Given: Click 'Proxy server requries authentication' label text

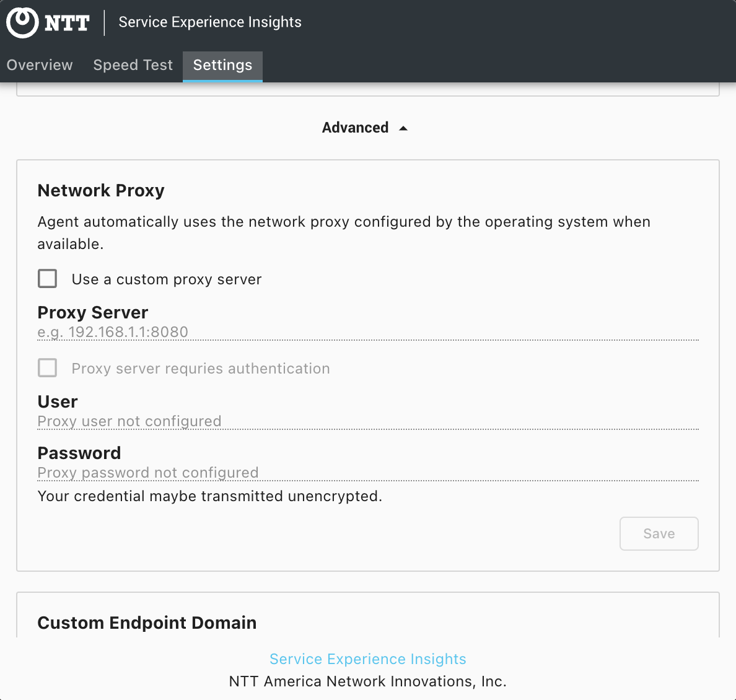Looking at the screenshot, I should (x=201, y=369).
